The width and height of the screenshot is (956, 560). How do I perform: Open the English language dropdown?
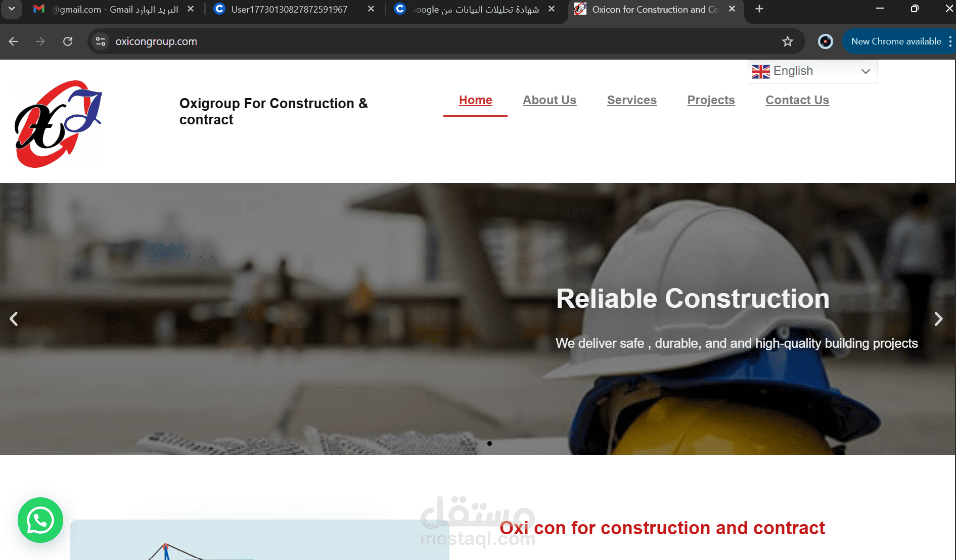click(812, 71)
